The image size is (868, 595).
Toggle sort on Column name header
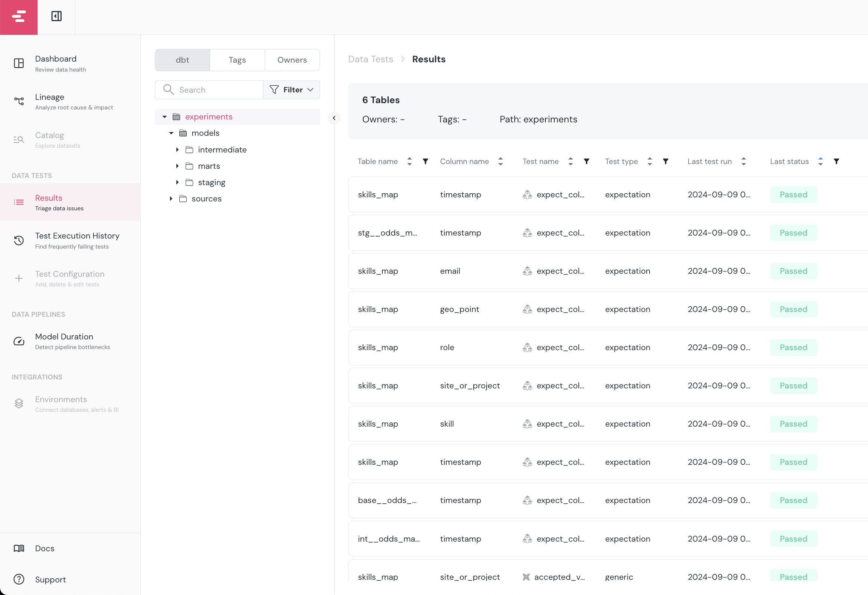500,161
